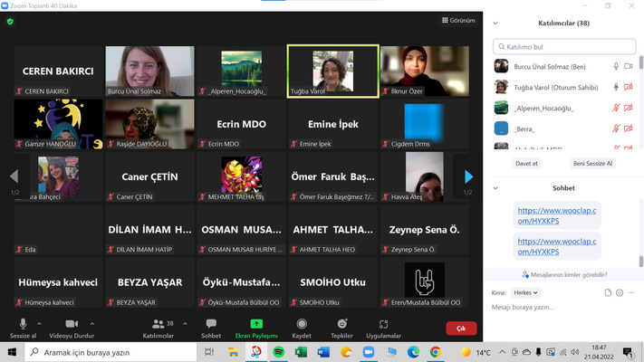Open Task View in the taskbar
This screenshot has width=644, height=362.
tap(209, 352)
